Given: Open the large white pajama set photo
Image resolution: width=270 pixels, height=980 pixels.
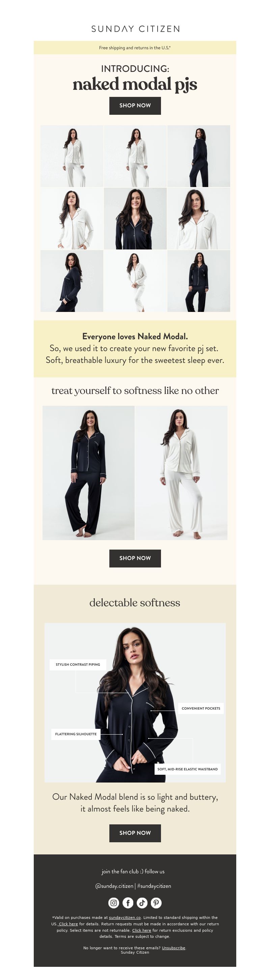Looking at the screenshot, I should click(181, 473).
